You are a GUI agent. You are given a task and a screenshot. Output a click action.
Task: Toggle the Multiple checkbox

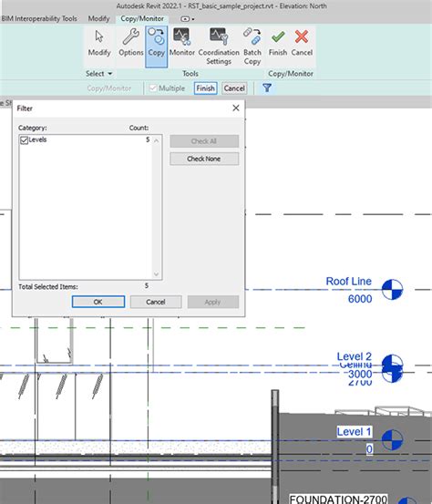tap(153, 88)
